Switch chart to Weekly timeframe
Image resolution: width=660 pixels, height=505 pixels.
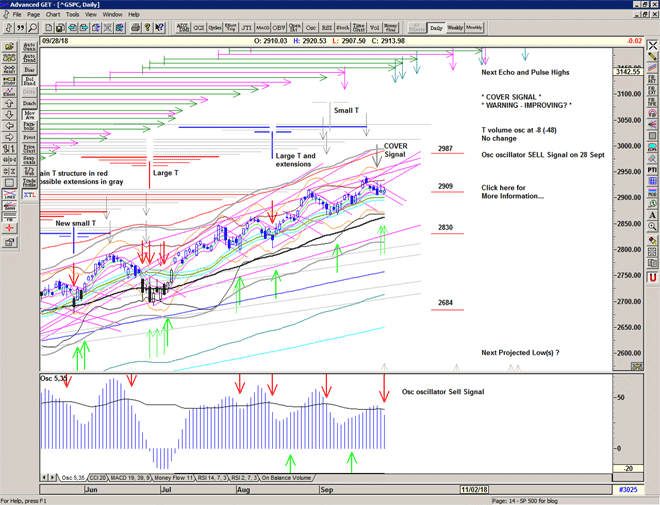pyautogui.click(x=455, y=28)
